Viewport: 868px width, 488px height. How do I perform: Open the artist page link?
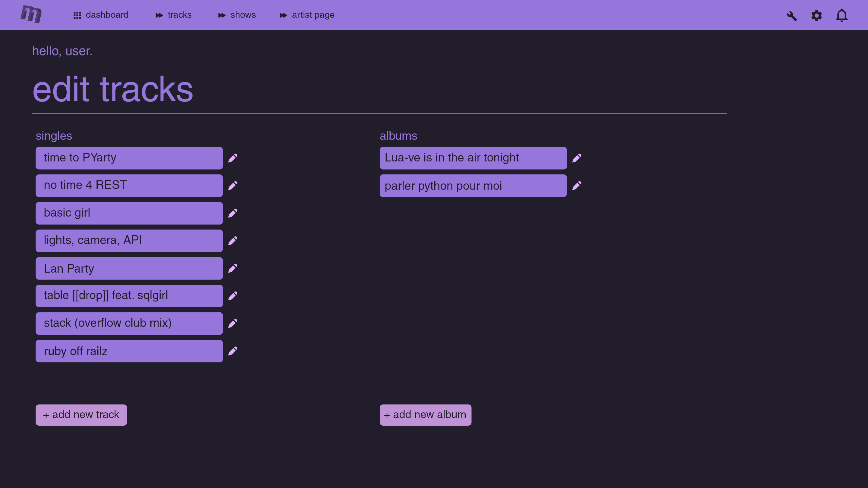[307, 15]
